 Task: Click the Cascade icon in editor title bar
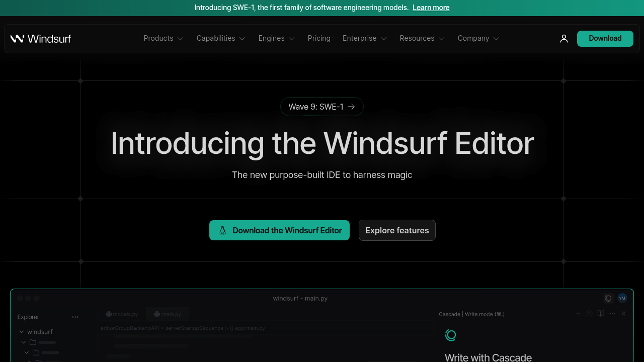pyautogui.click(x=608, y=298)
